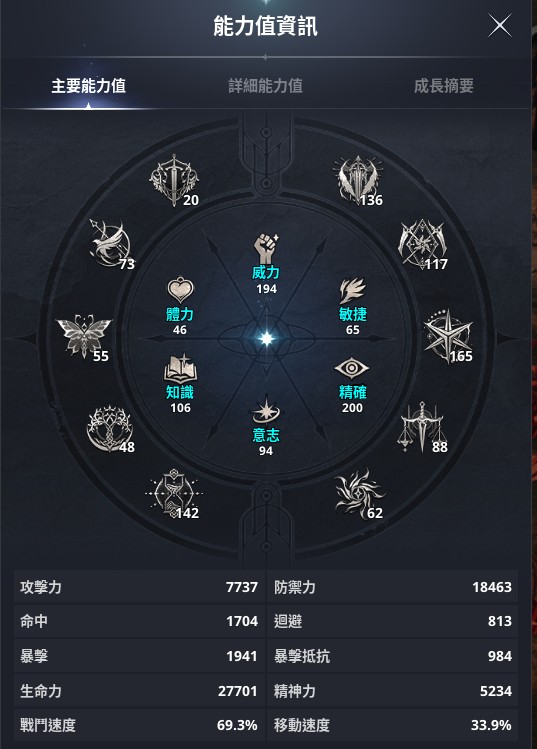Select the 主要能力值 tab
Screen dimensions: 537x749
[x=89, y=86]
